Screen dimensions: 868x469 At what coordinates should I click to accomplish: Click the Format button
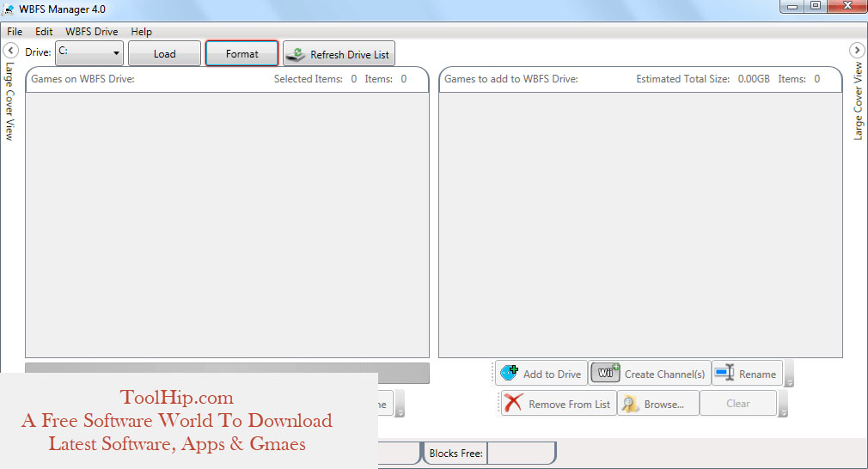(x=241, y=53)
